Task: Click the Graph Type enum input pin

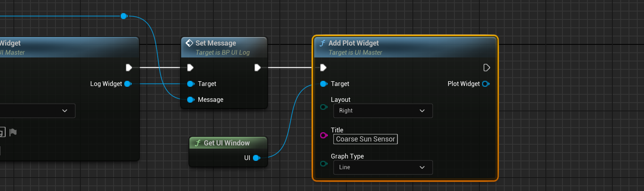Action: coord(323,164)
